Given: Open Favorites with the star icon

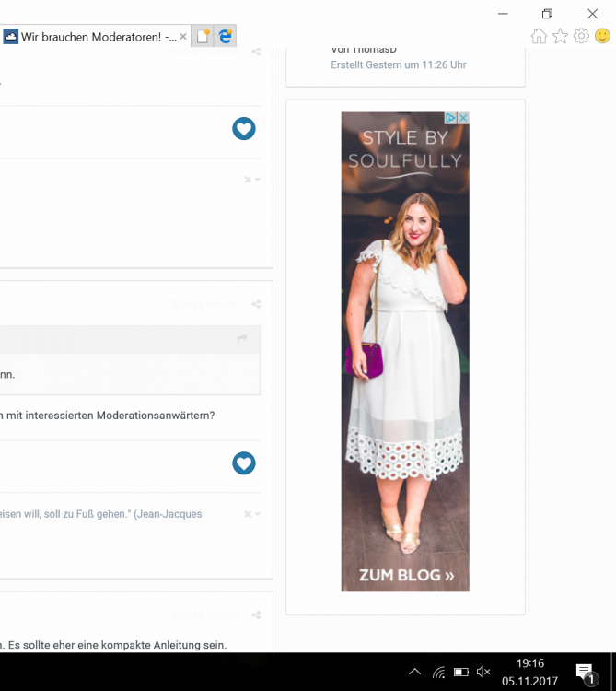Looking at the screenshot, I should (x=560, y=36).
